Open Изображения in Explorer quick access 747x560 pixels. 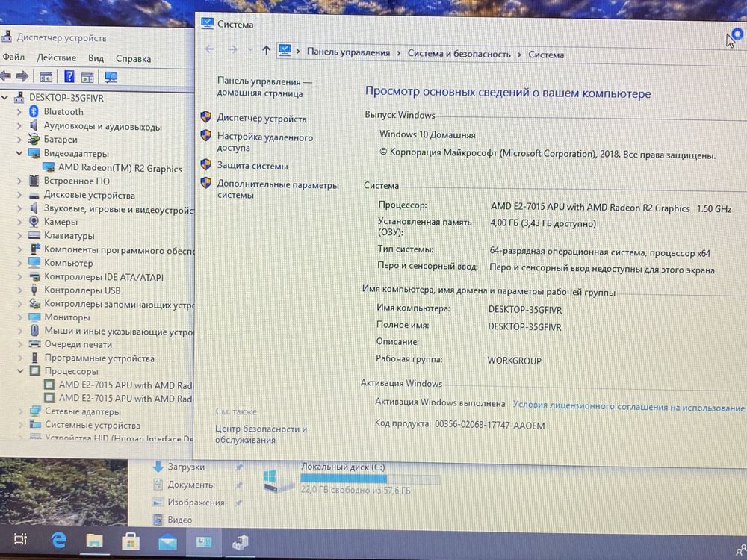point(195,502)
